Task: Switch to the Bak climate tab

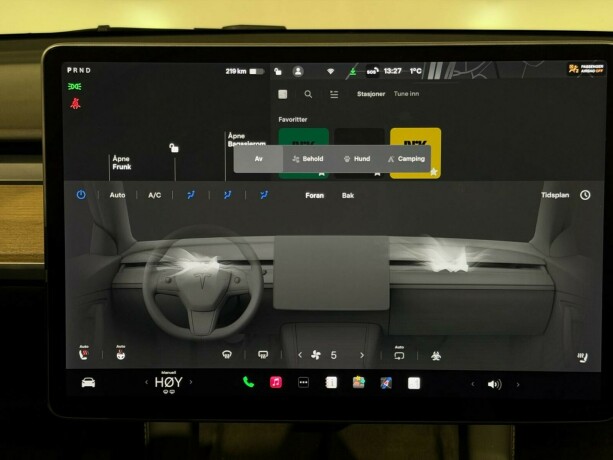Action: point(348,195)
